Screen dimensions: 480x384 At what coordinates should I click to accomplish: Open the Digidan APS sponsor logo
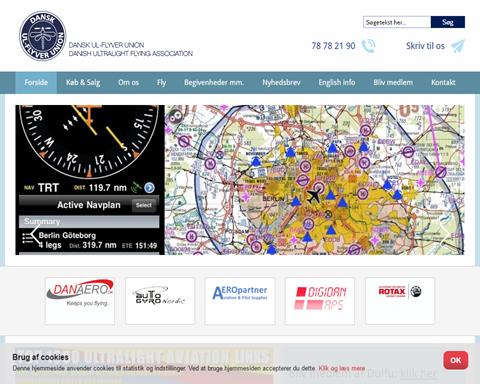click(x=320, y=301)
